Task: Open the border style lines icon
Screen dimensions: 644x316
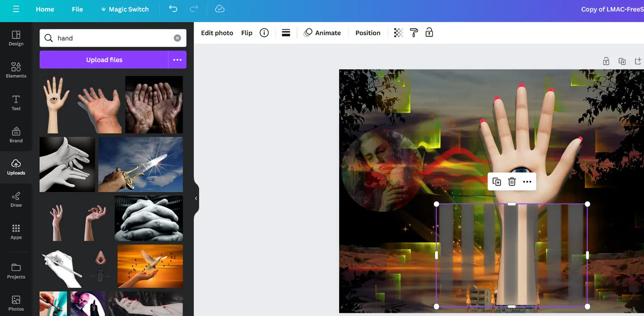Action: pyautogui.click(x=286, y=33)
